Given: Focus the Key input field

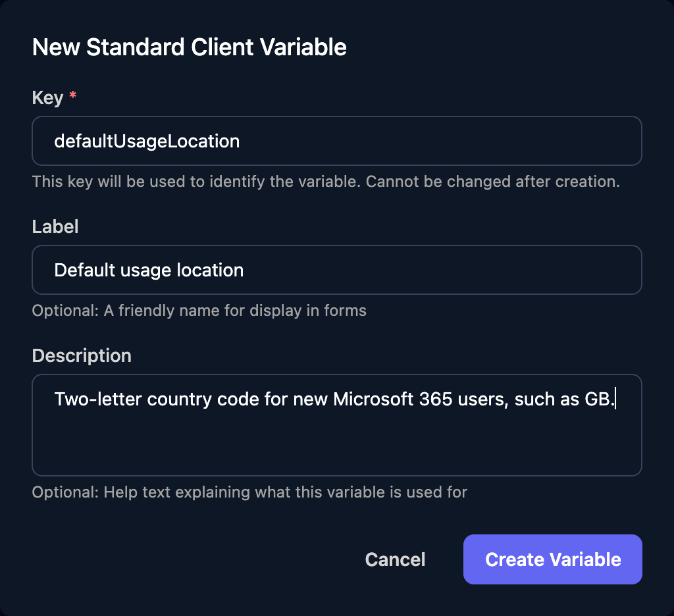Looking at the screenshot, I should click(337, 141).
